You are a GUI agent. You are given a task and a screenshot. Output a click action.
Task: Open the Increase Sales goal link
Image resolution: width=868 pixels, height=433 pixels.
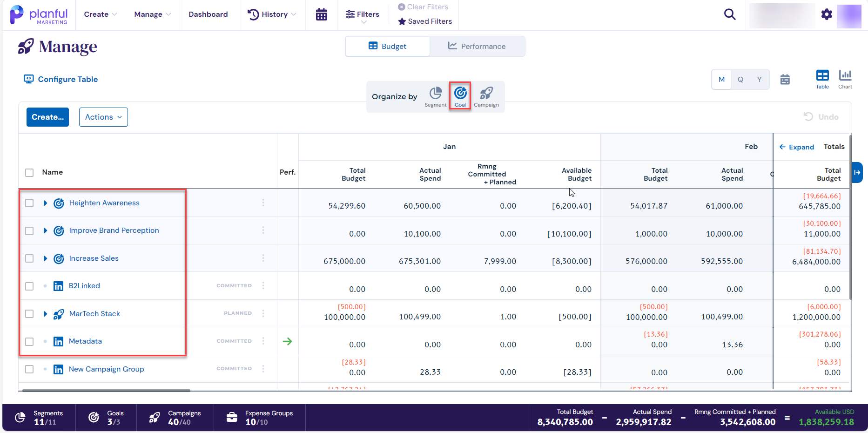tap(94, 258)
